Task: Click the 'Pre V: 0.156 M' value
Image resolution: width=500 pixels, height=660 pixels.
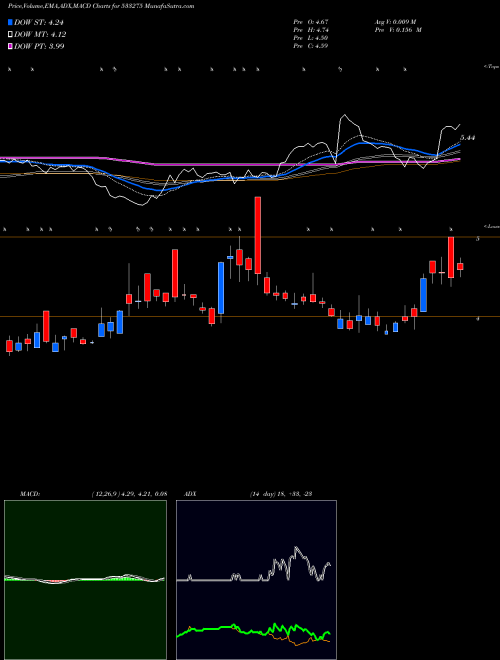Action: click(398, 30)
